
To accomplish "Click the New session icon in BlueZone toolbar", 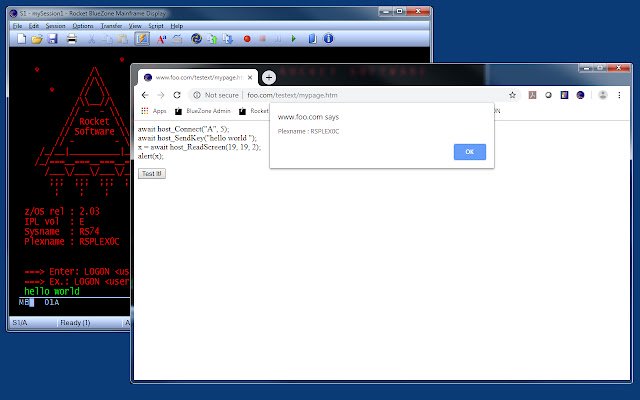I will point(21,39).
